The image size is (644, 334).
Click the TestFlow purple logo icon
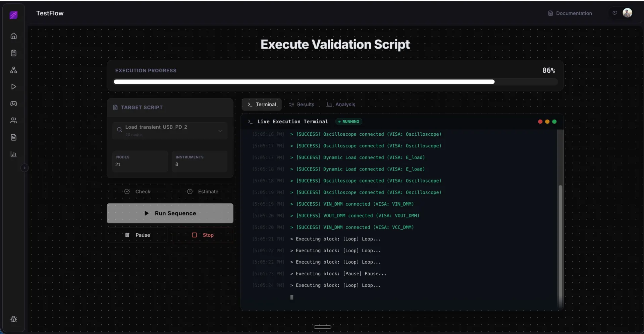[x=13, y=15]
